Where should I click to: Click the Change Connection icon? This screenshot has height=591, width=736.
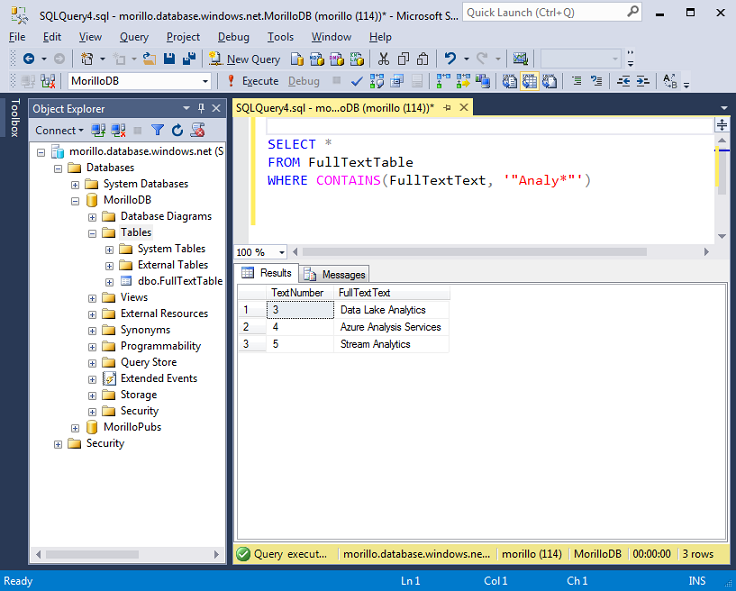(x=47, y=81)
